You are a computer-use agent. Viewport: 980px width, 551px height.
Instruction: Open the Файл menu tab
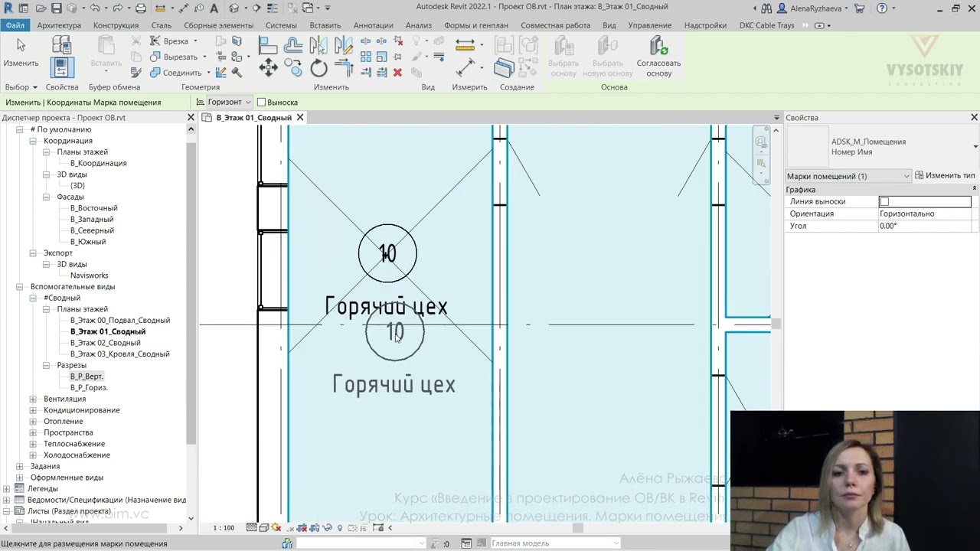15,25
